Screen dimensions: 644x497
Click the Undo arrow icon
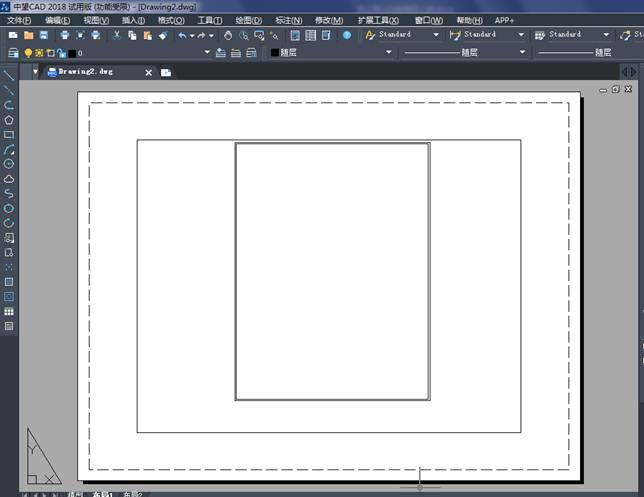182,35
